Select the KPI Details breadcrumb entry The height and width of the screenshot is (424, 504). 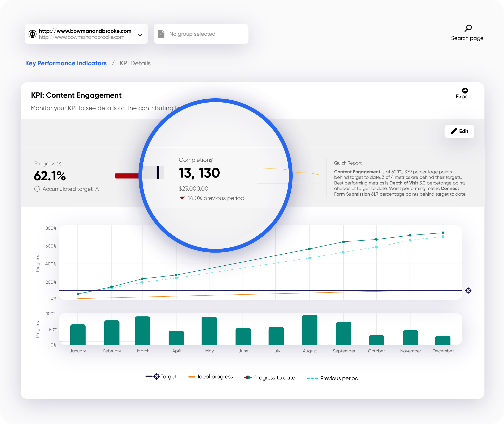(135, 63)
